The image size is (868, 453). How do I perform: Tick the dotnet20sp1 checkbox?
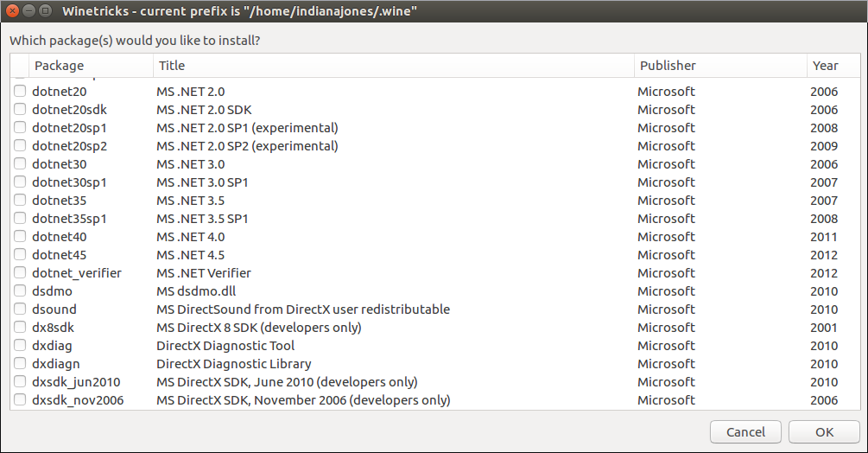[20, 127]
